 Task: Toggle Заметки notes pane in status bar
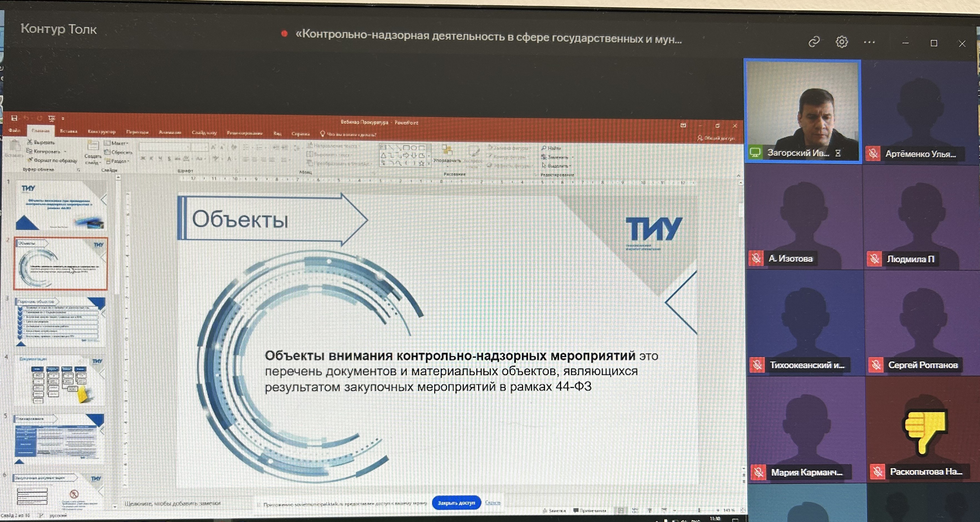click(x=554, y=511)
